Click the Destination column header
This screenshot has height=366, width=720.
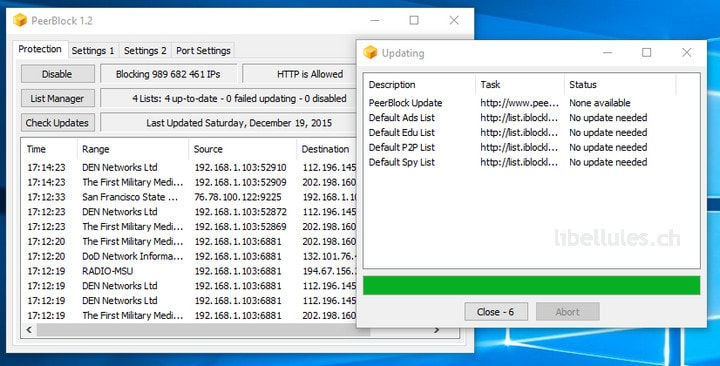click(x=327, y=149)
